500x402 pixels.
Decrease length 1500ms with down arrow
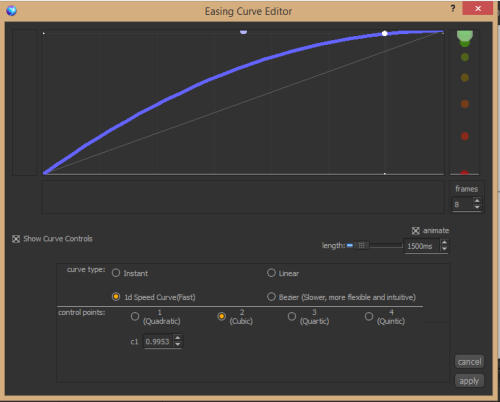444,249
